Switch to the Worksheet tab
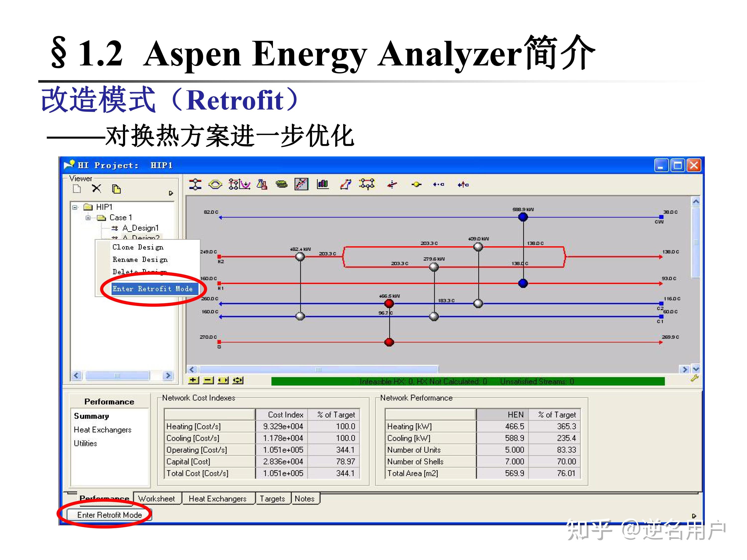Viewport: 747px width, 560px height. pyautogui.click(x=157, y=499)
